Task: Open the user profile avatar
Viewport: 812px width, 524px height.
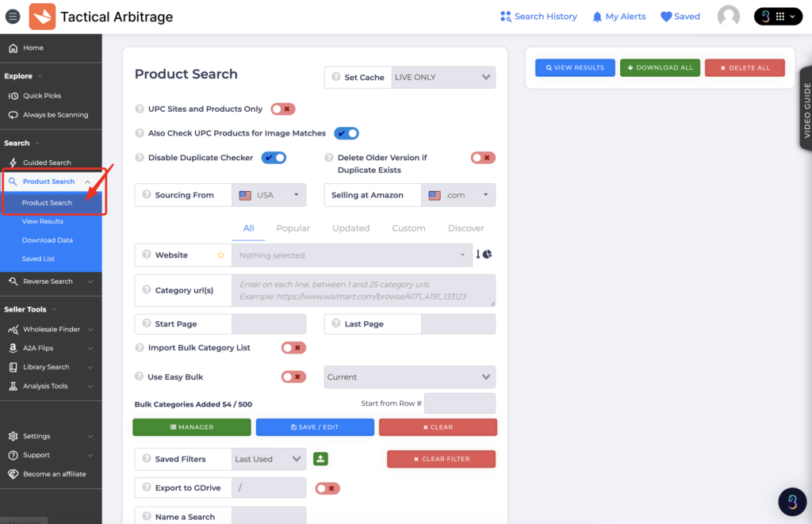Action: tap(728, 16)
